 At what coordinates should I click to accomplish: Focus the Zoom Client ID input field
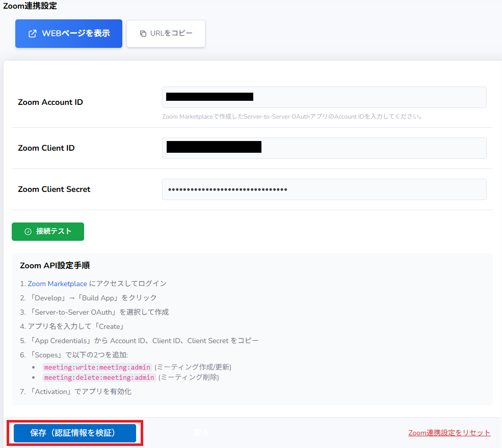tap(367, 148)
